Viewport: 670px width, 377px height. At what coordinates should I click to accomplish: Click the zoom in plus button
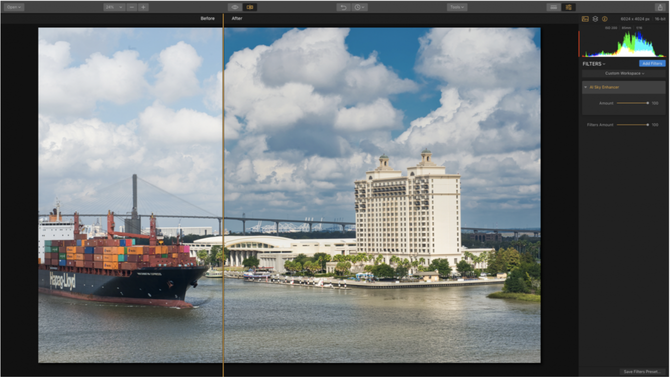pos(144,7)
